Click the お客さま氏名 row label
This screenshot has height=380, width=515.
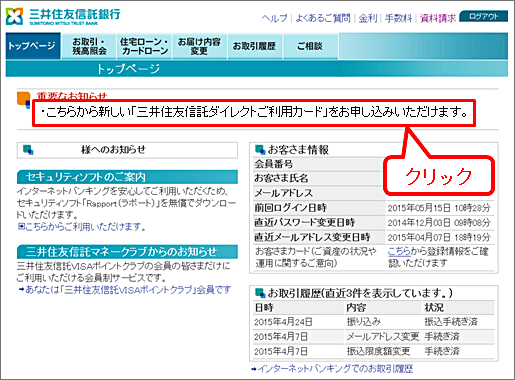[x=281, y=178]
